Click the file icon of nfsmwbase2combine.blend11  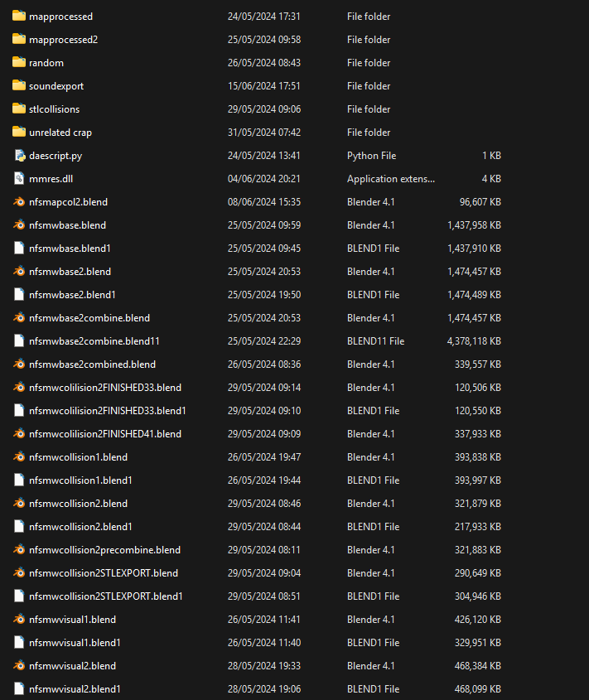coord(19,341)
